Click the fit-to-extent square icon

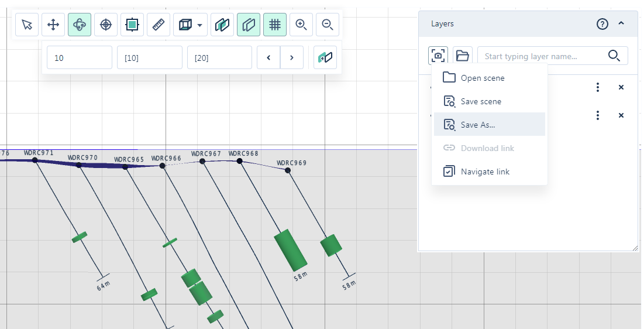point(132,25)
